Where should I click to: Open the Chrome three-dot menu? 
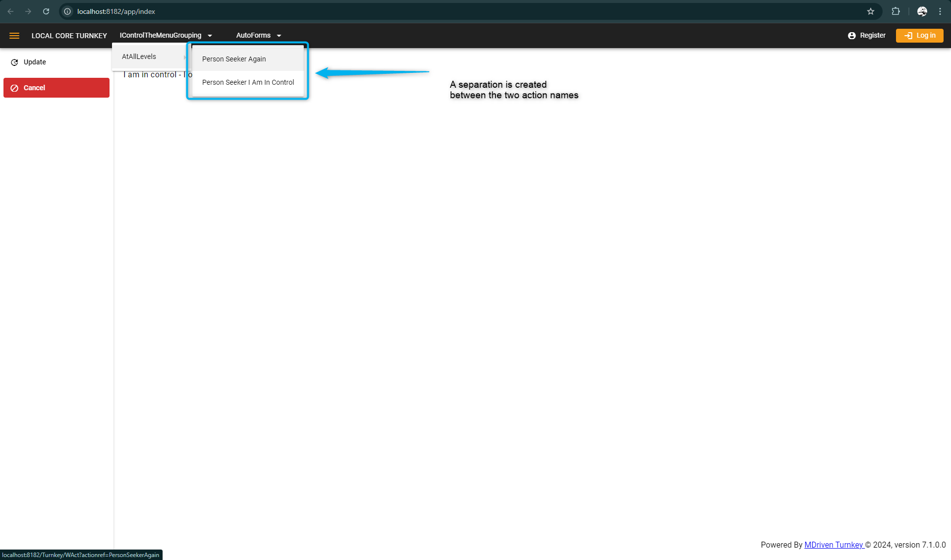940,11
